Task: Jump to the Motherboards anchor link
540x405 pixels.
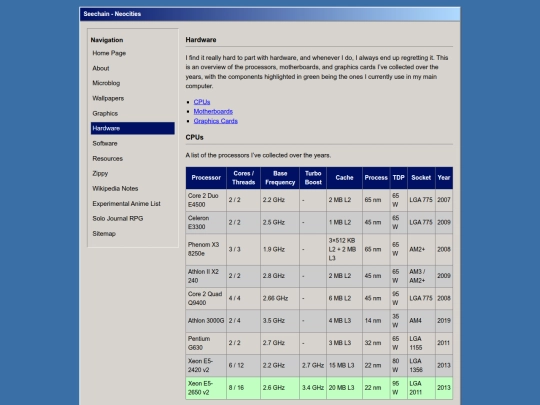Action: pyautogui.click(x=213, y=111)
